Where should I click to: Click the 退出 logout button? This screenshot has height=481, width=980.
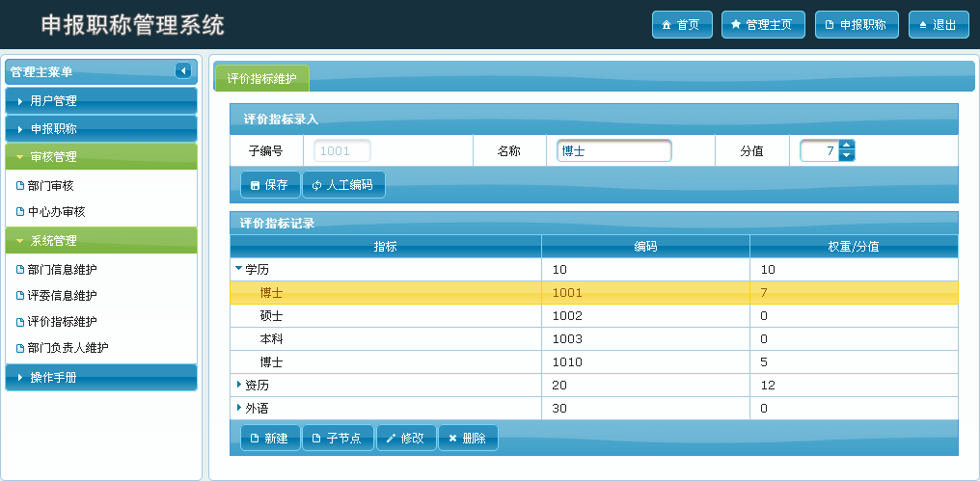click(x=939, y=25)
